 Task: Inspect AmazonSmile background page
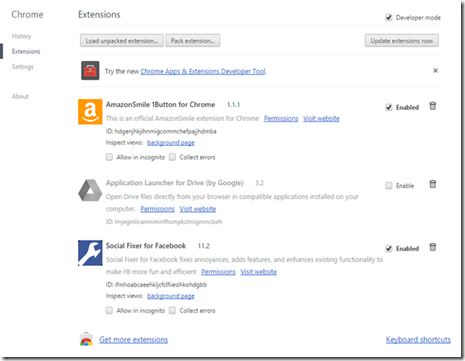[171, 143]
